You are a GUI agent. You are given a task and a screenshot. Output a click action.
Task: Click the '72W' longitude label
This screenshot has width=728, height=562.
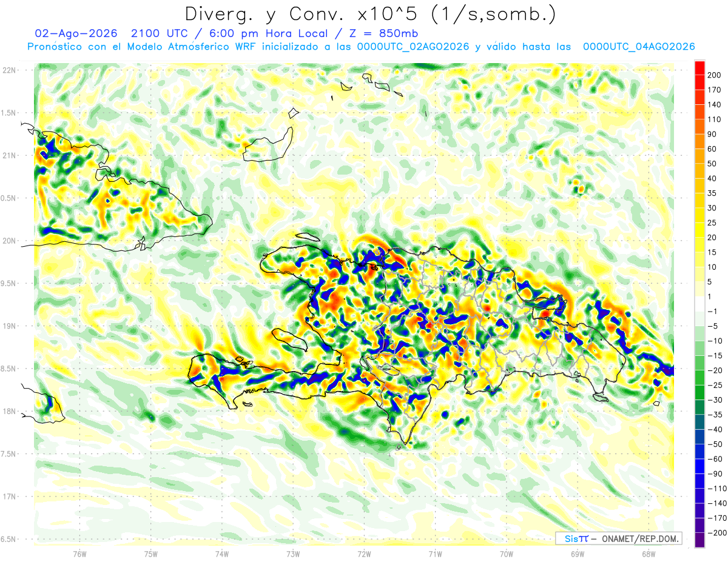point(364,554)
